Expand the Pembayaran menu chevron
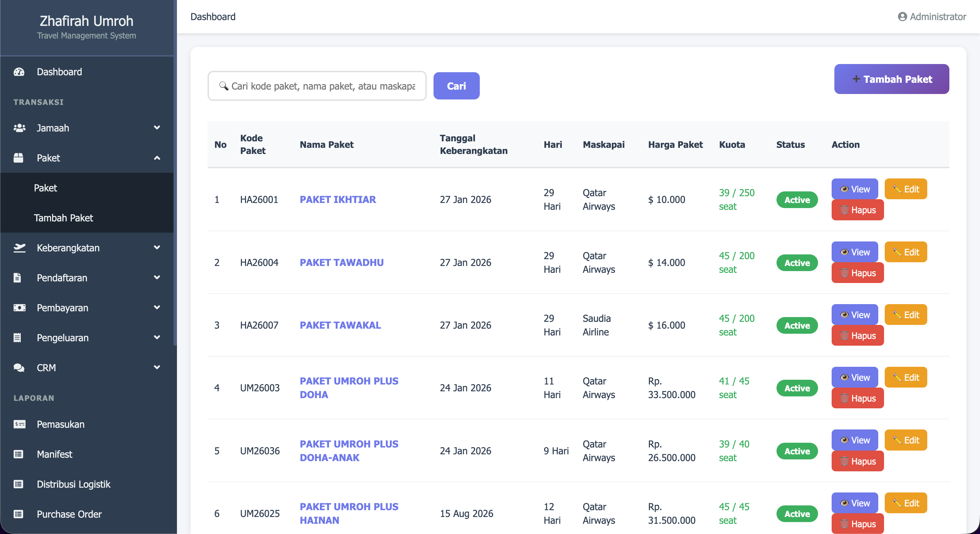The width and height of the screenshot is (980, 534). coord(157,308)
